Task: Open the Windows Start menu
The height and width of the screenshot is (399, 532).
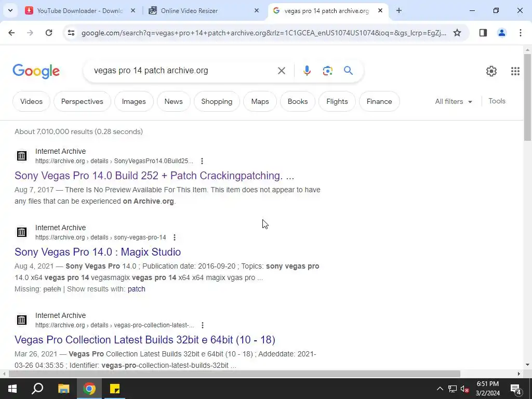Action: (x=12, y=389)
